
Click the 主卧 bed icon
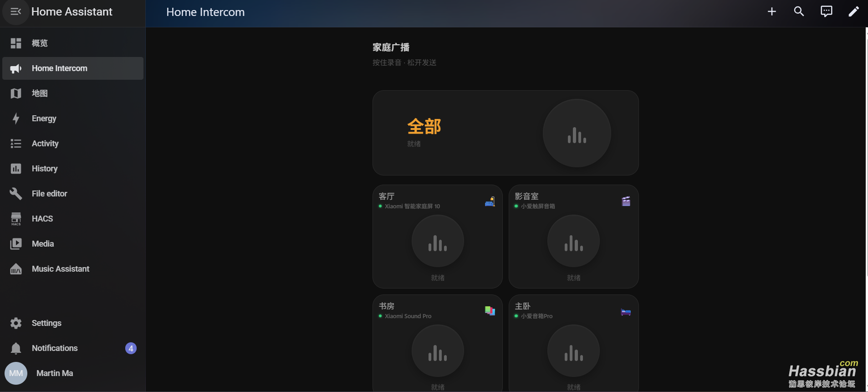point(626,312)
